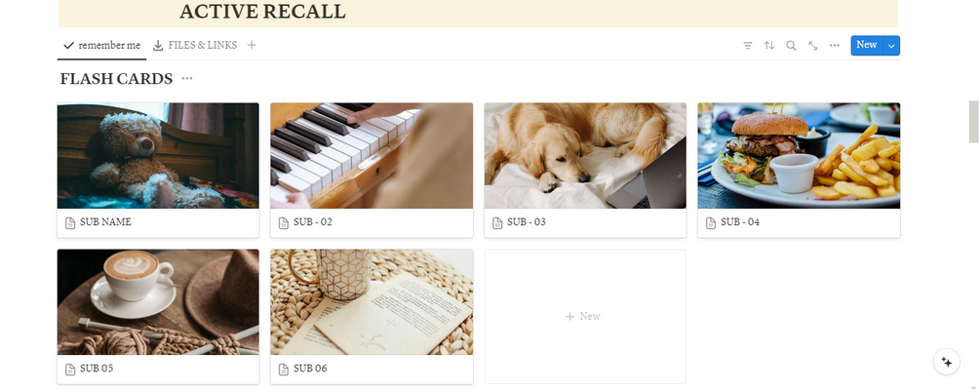Viewport: 980px width, 392px height.
Task: Expand the dropdown arrow next to New
Action: (x=891, y=46)
